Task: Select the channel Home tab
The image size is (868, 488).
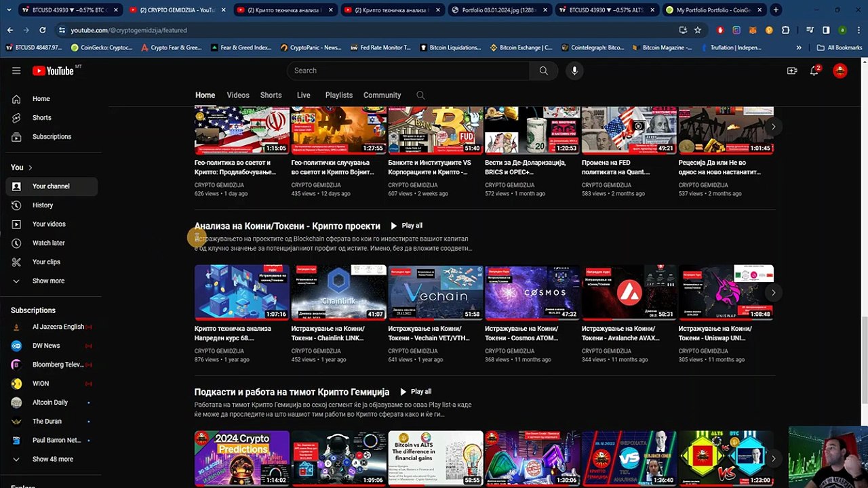Action: coord(205,96)
